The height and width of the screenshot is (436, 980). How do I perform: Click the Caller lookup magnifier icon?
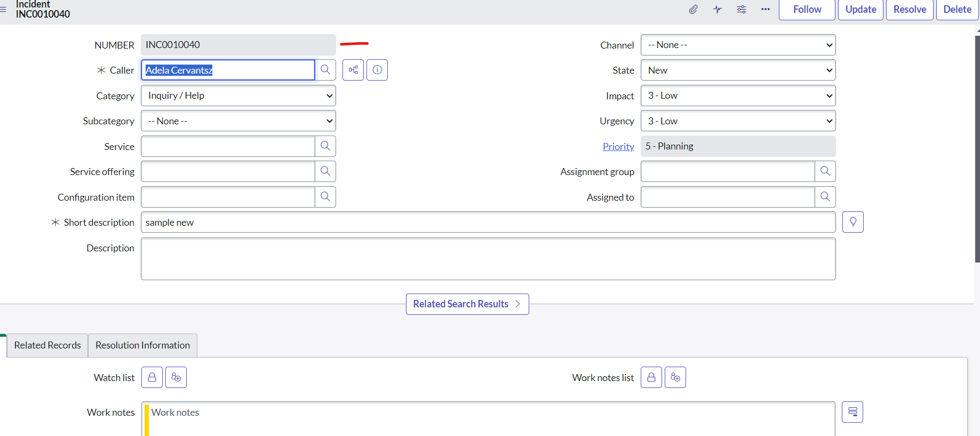click(325, 70)
